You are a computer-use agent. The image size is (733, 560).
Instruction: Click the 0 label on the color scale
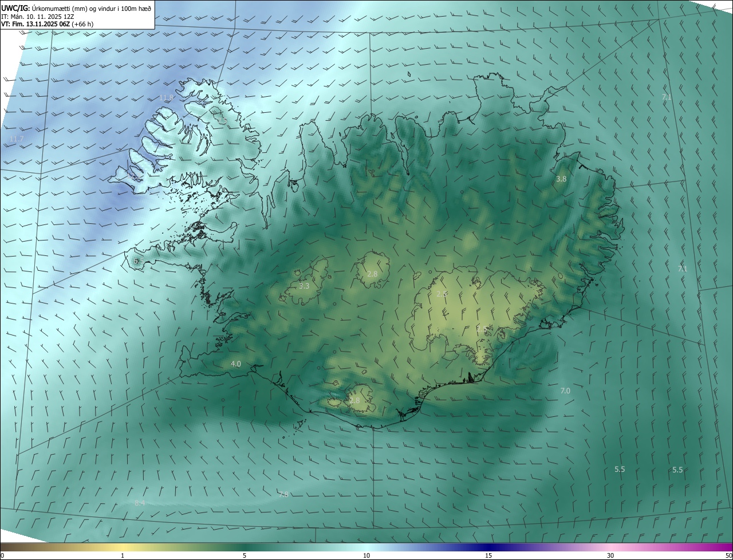point(2,555)
